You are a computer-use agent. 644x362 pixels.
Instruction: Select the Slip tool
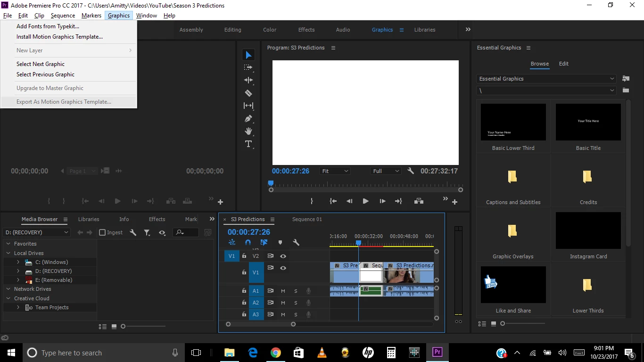[248, 106]
